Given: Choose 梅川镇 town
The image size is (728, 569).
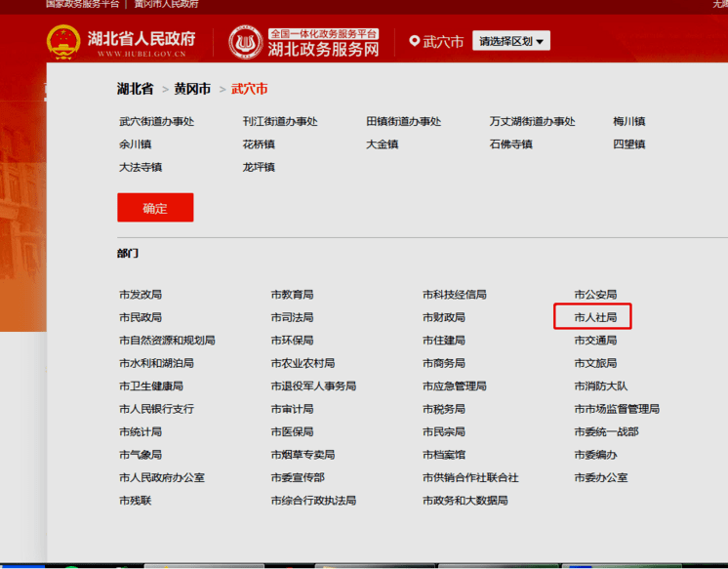Looking at the screenshot, I should [x=628, y=122].
